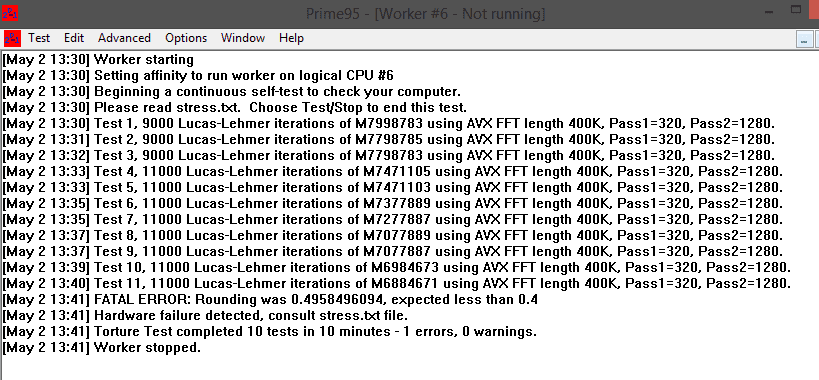Open the Help menu
Image resolution: width=819 pixels, height=380 pixels.
pos(291,38)
